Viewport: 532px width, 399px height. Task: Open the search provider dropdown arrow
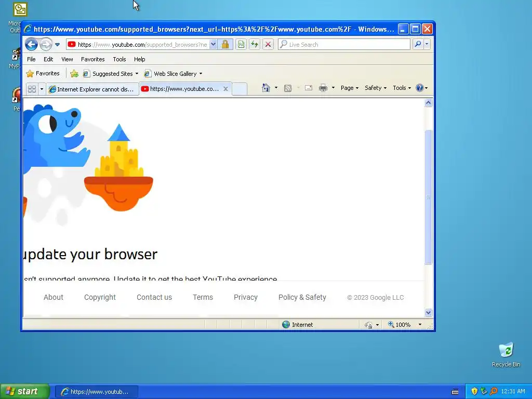(x=427, y=44)
